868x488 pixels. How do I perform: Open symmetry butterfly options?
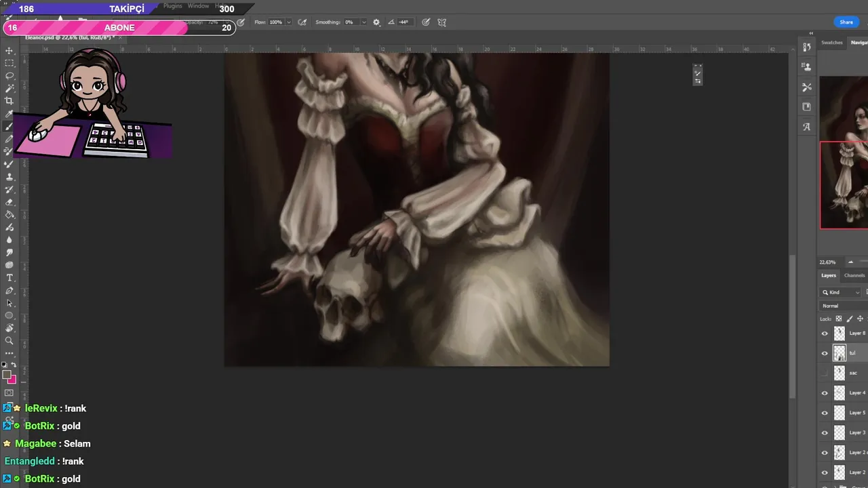pos(441,22)
